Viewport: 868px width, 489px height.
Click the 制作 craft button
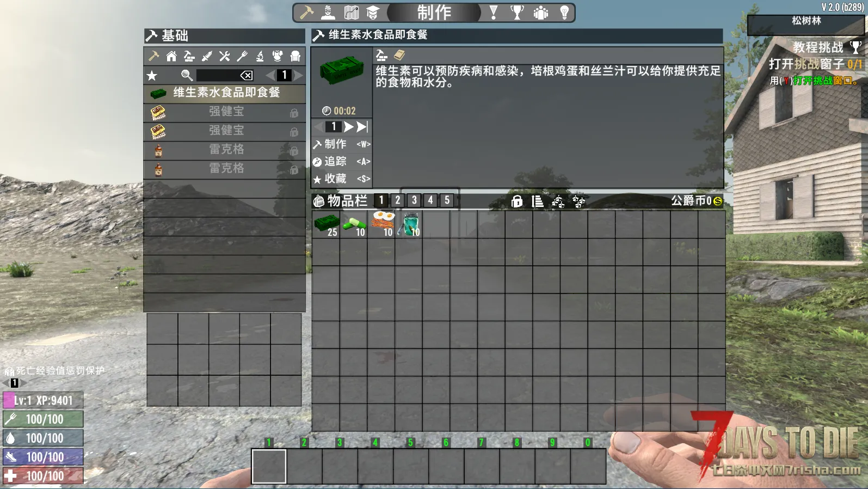(342, 144)
